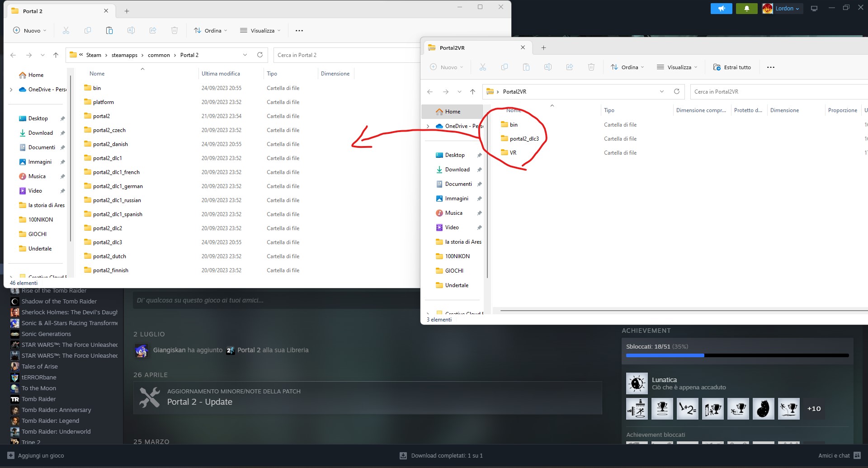Click steamapps in Portal 2 breadcrumb path

coord(124,55)
